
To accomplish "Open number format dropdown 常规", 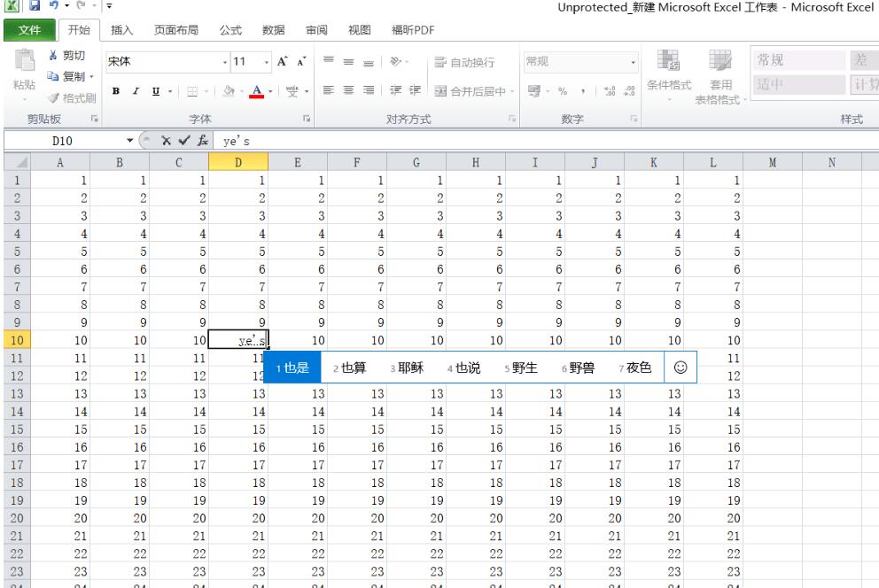I will tap(633, 62).
